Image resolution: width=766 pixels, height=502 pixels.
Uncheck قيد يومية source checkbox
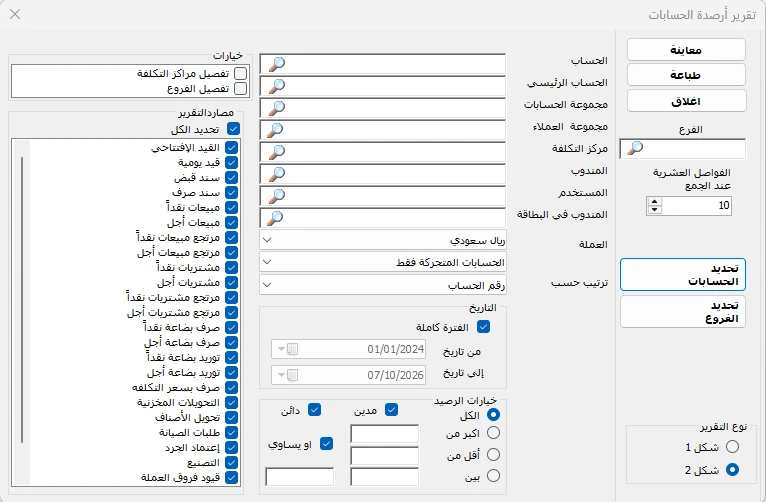tap(232, 163)
